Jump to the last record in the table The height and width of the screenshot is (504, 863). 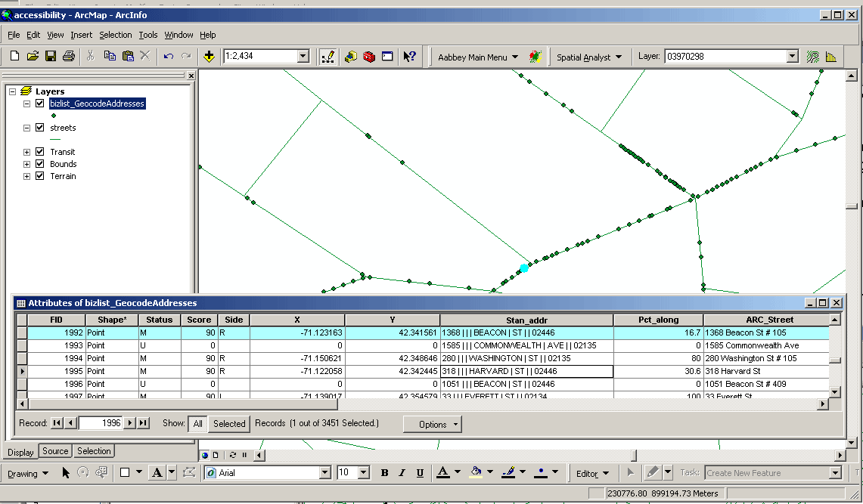pos(144,424)
